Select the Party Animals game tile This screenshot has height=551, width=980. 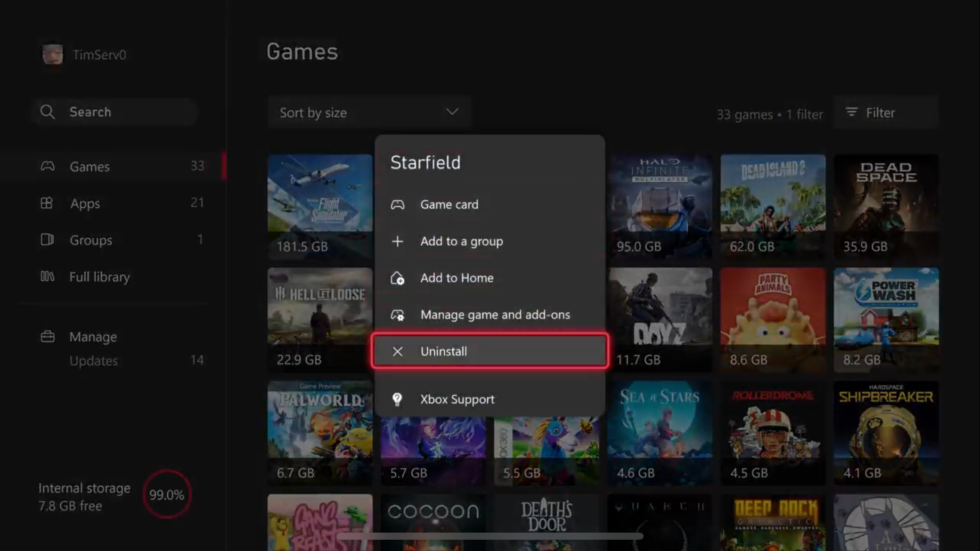(x=773, y=319)
